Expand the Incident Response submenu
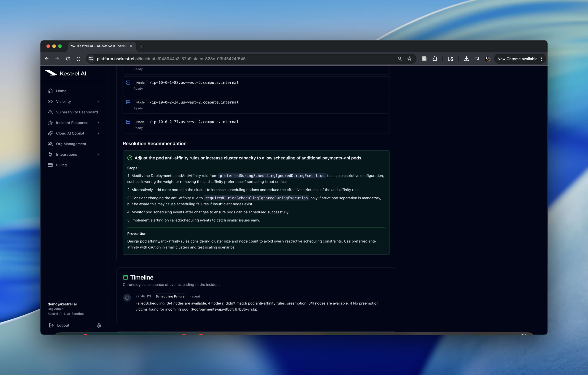Screen dimensions: 588x375 pos(98,123)
